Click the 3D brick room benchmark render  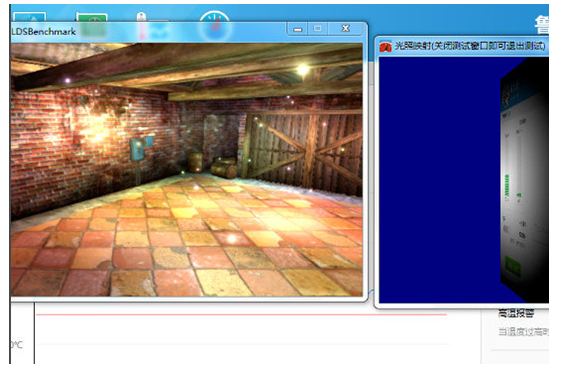pyautogui.click(x=187, y=169)
